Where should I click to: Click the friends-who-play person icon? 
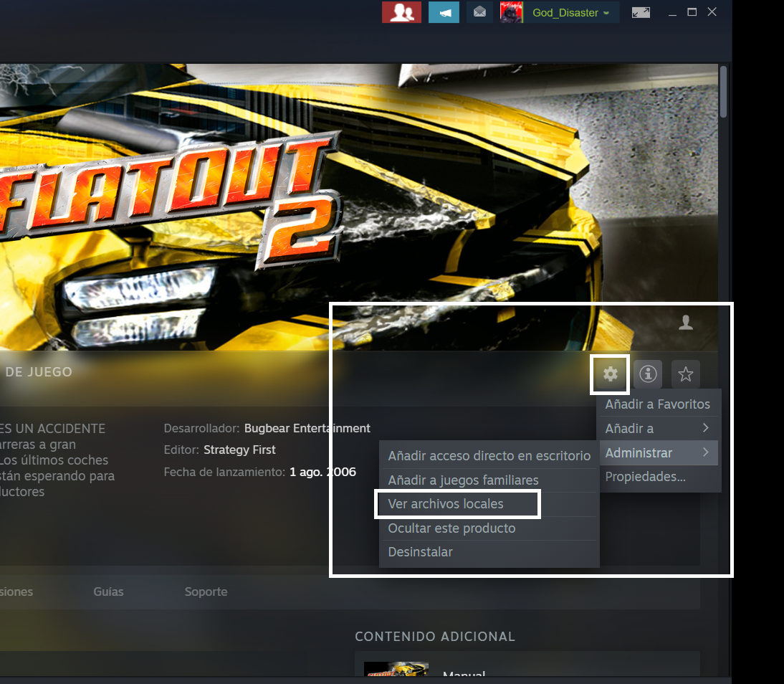pyautogui.click(x=686, y=323)
